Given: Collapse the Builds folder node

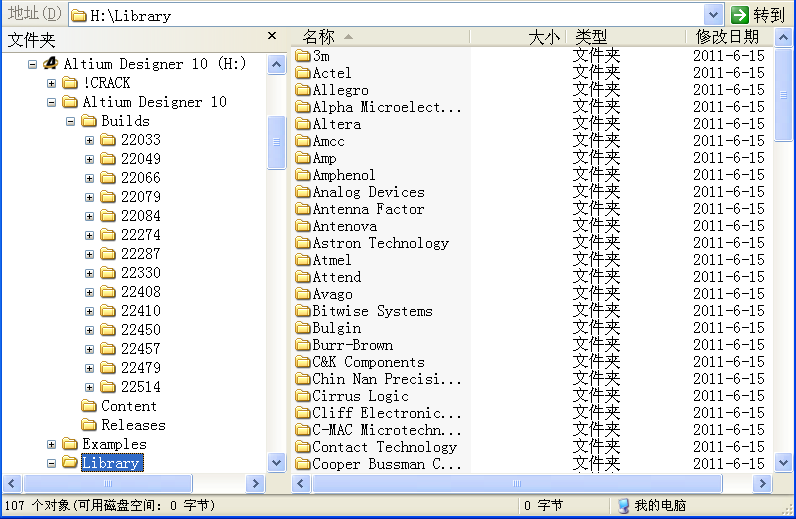Looking at the screenshot, I should click(x=71, y=121).
